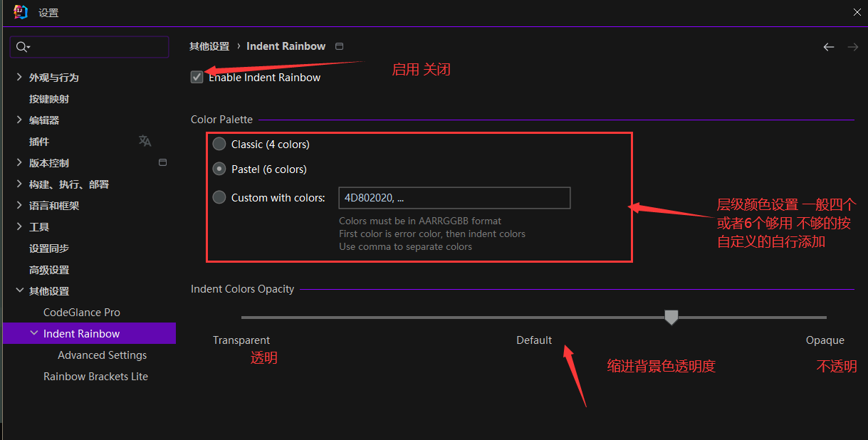Click the search magnifier icon in the settings sidebar
Screen dimensions: 868x440
click(x=21, y=47)
